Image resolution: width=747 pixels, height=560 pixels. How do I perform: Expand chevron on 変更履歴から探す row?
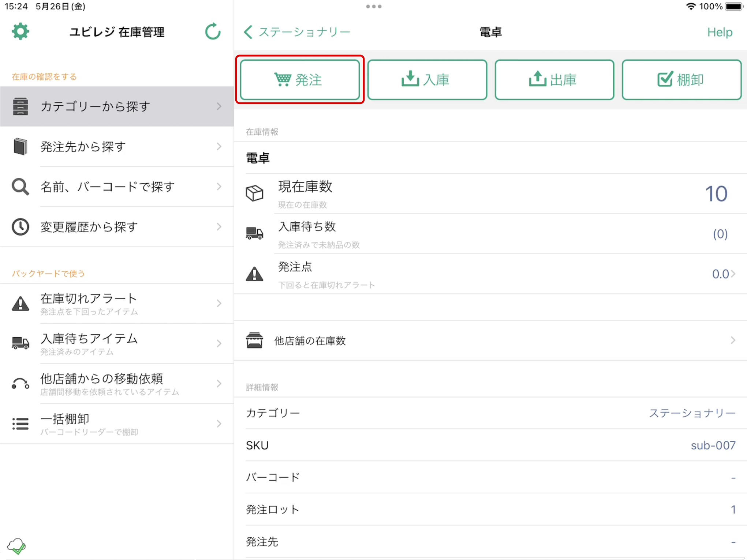[x=219, y=227]
